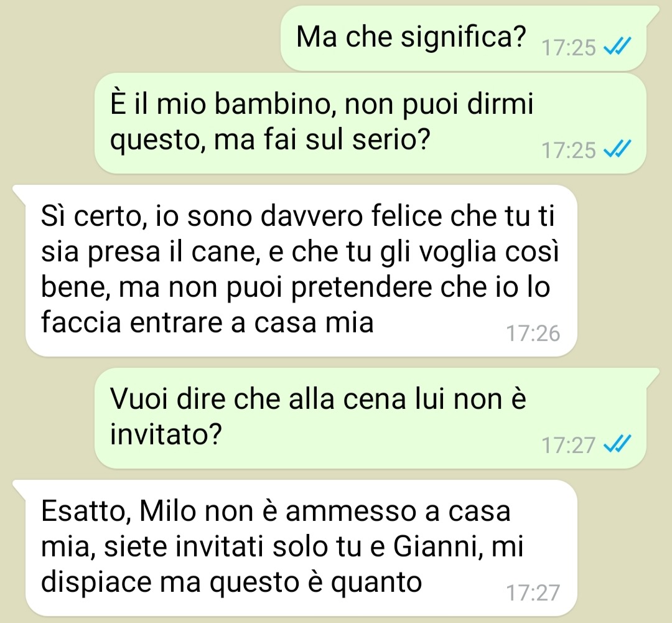The image size is (672, 623).
Task: Tap the text "faccia entrare a casa mia"
Action: point(207,322)
